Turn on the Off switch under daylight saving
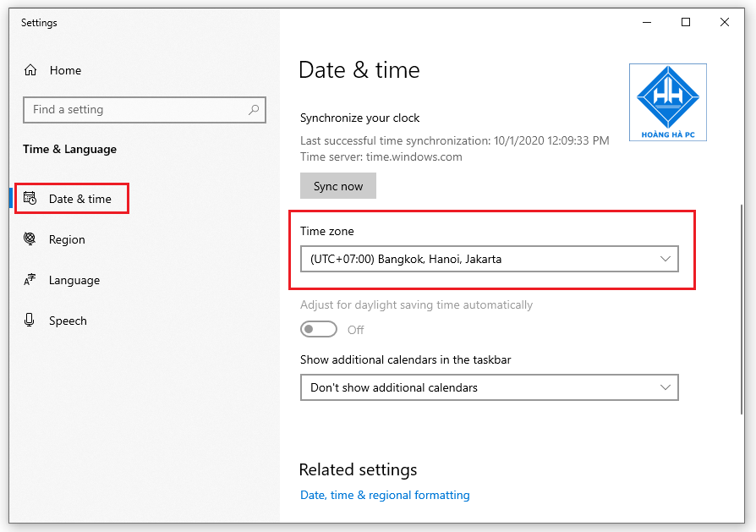 (319, 329)
